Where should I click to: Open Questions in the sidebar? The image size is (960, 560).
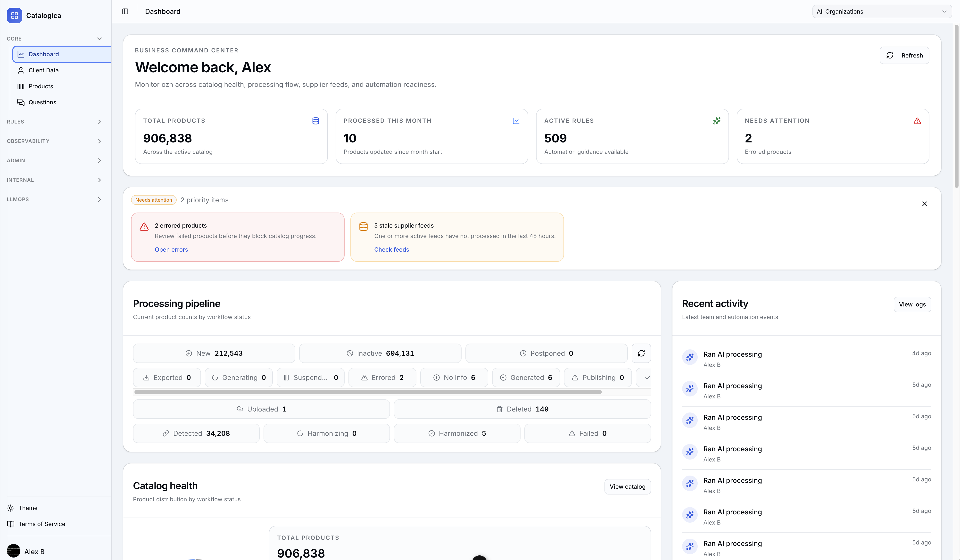coord(62,102)
